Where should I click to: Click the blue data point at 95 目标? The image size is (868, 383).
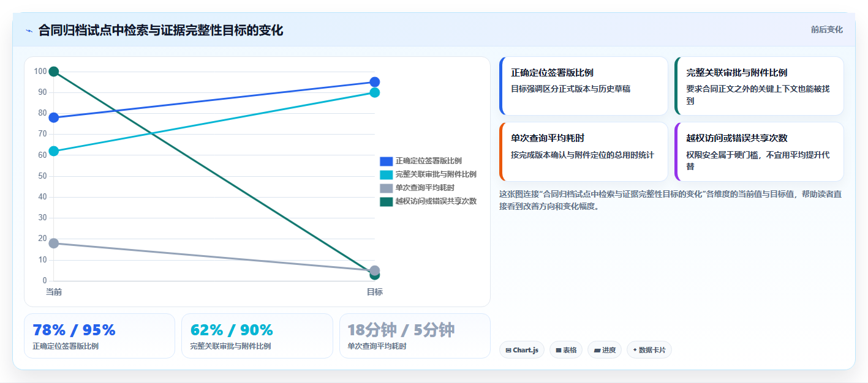(375, 82)
